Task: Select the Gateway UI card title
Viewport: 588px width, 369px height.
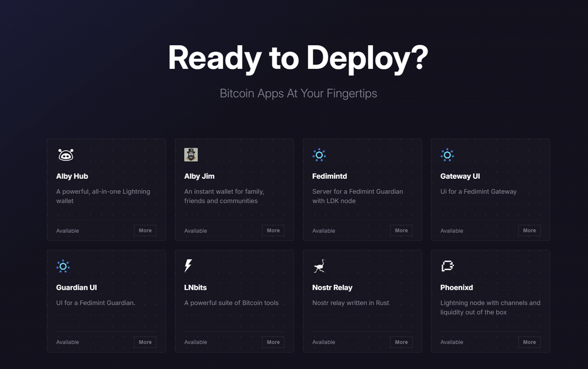Action: pyautogui.click(x=460, y=176)
